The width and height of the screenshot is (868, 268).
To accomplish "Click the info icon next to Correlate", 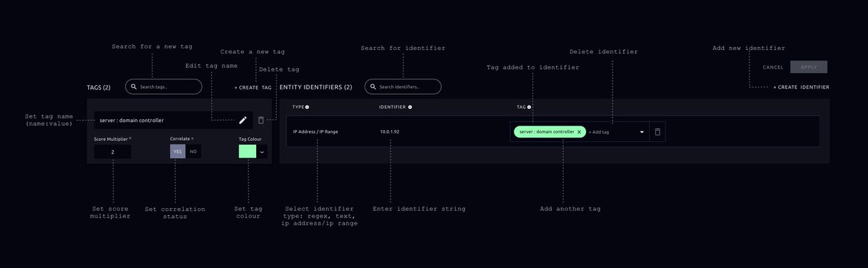I will pos(192,138).
